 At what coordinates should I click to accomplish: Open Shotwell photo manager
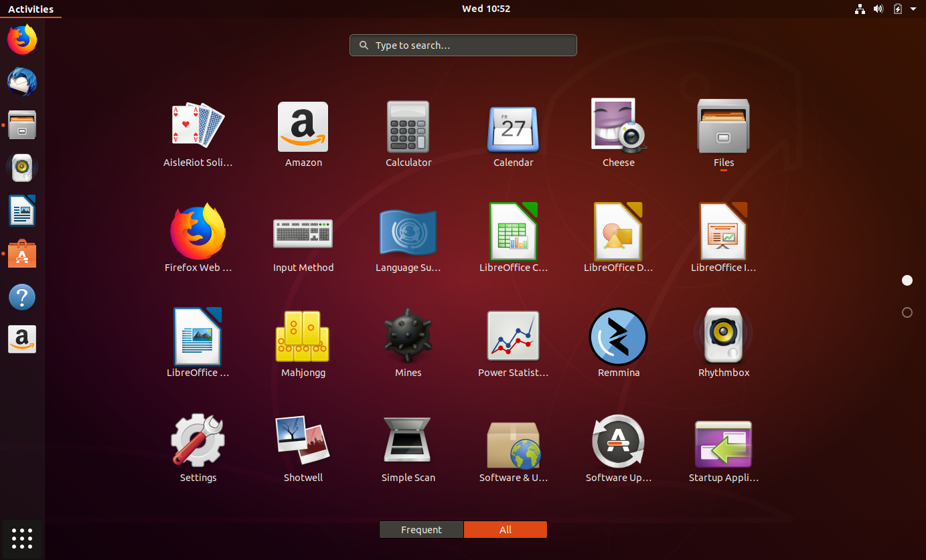click(x=303, y=440)
